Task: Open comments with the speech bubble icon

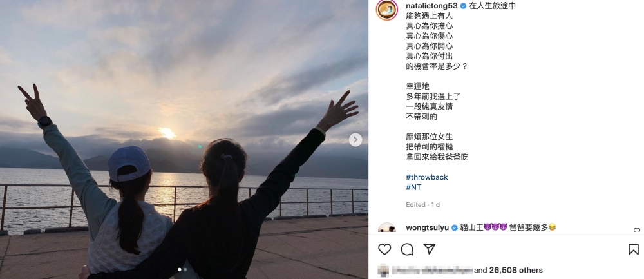Action: 407,249
